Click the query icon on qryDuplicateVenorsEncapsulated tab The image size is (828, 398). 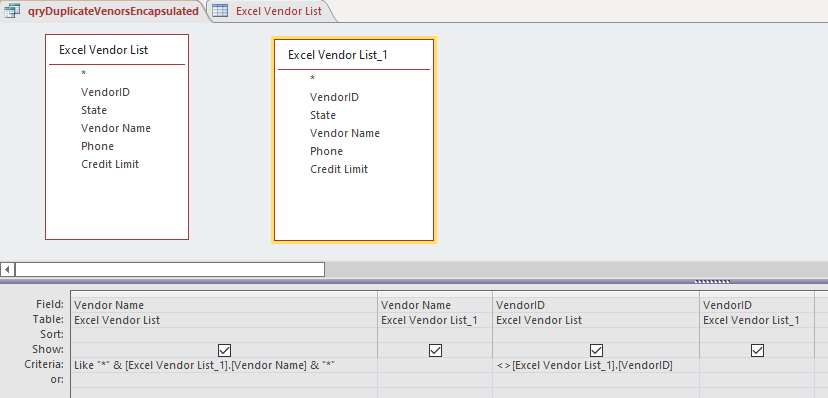12,11
